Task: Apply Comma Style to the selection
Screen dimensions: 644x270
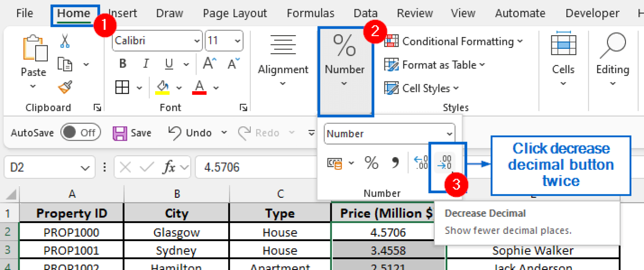Action: tap(394, 163)
